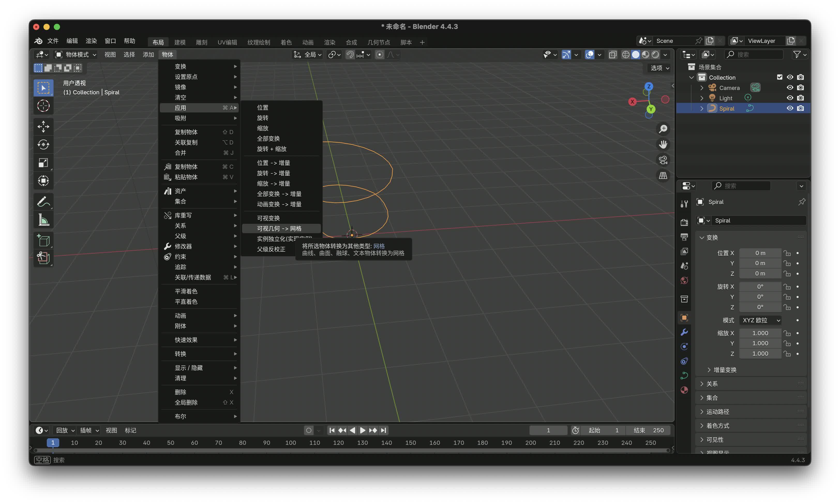Click the 3D cursor tool
Viewport: 840px width, 504px height.
pyautogui.click(x=43, y=106)
